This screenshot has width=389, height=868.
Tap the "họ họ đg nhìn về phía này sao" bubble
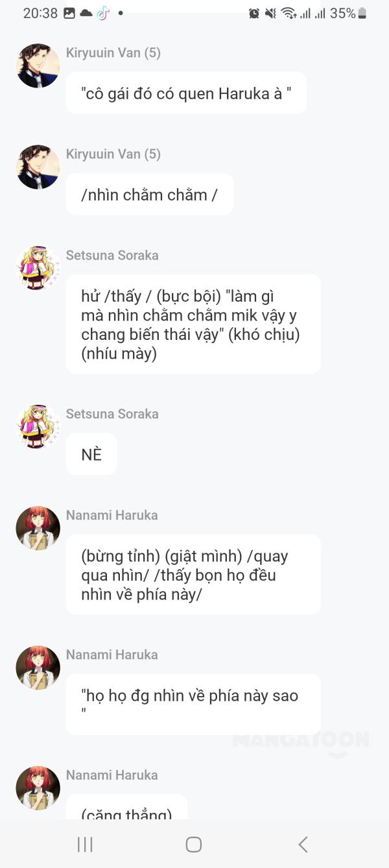[x=193, y=703]
